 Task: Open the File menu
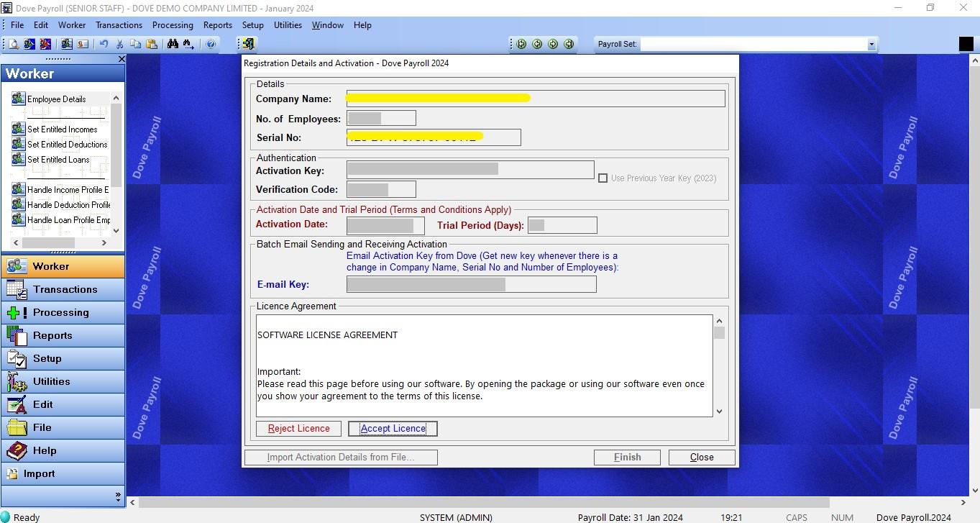pyautogui.click(x=17, y=24)
